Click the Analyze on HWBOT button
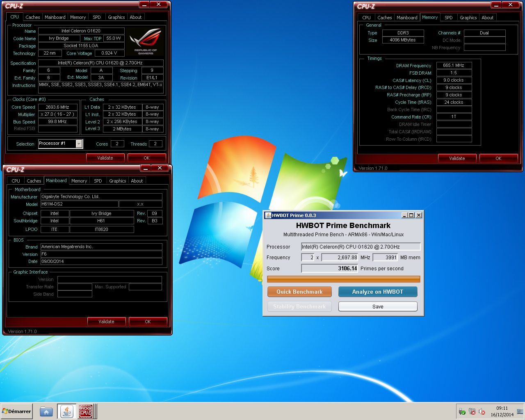 pyautogui.click(x=378, y=292)
